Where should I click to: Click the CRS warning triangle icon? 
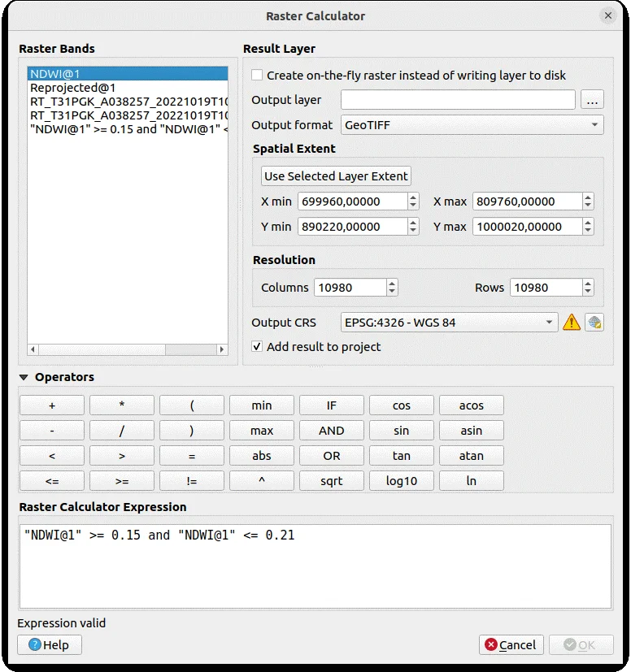571,323
